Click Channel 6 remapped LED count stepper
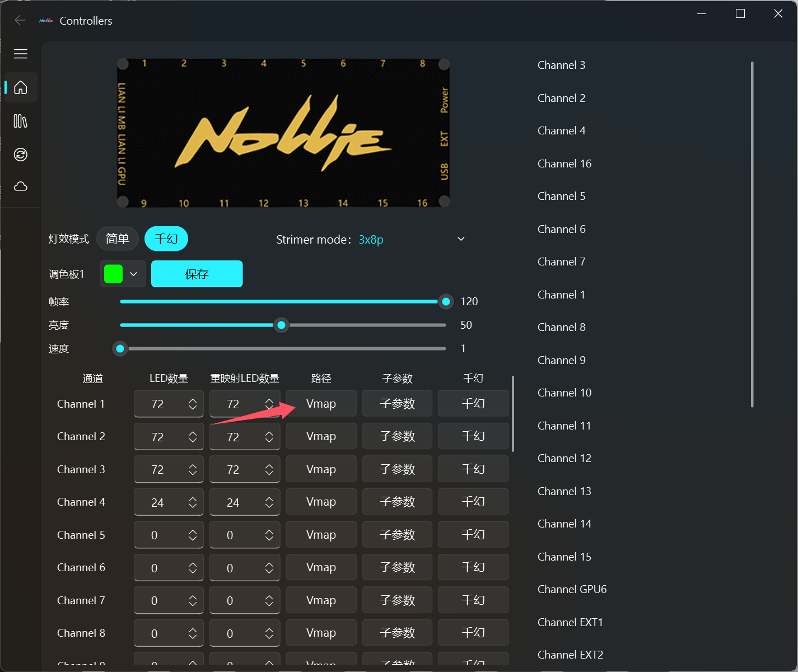This screenshot has height=672, width=798. (269, 568)
